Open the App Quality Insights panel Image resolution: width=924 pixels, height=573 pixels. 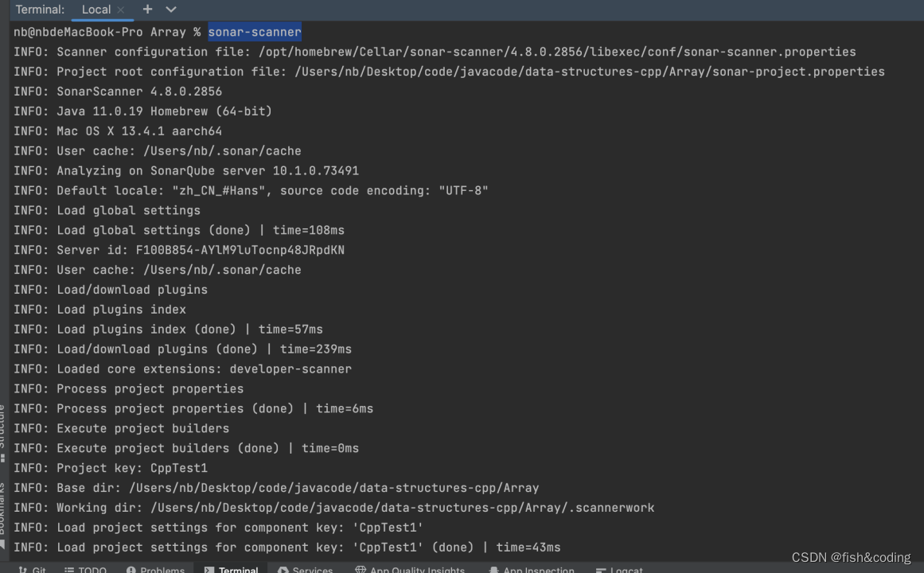(411, 570)
